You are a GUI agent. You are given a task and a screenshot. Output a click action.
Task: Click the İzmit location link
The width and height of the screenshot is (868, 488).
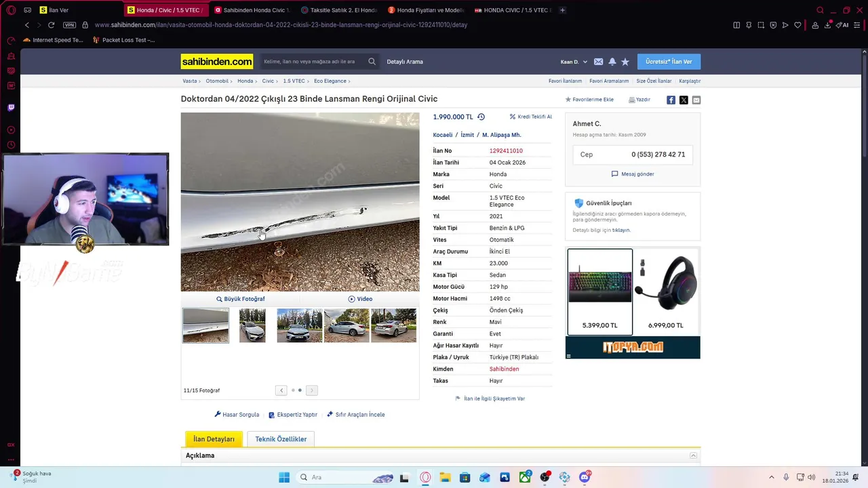[x=467, y=135]
